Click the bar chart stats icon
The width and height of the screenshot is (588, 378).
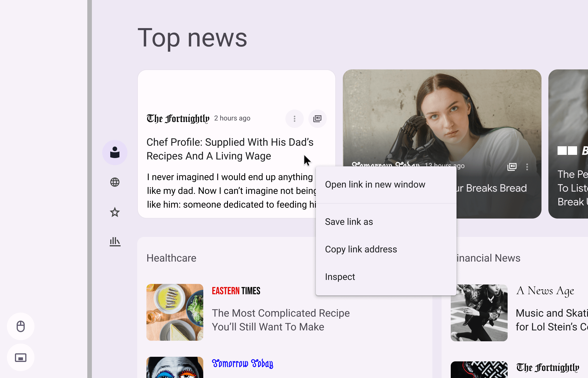pyautogui.click(x=115, y=242)
